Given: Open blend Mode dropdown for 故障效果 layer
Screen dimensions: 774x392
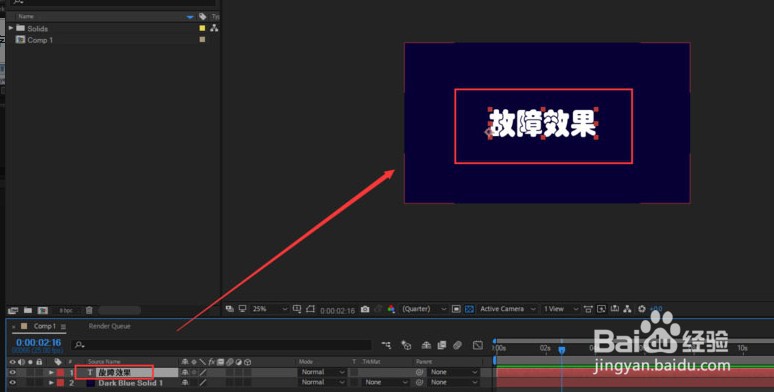Looking at the screenshot, I should [323, 372].
